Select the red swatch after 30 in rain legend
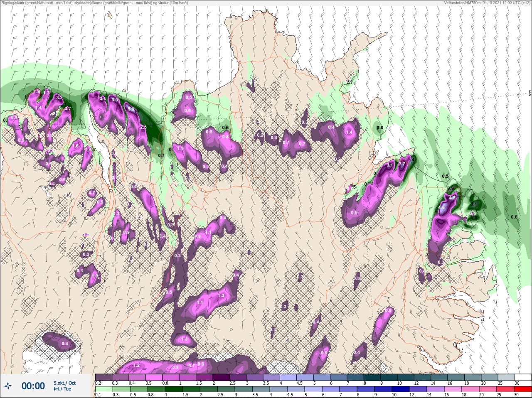The image size is (532, 398). click(523, 389)
